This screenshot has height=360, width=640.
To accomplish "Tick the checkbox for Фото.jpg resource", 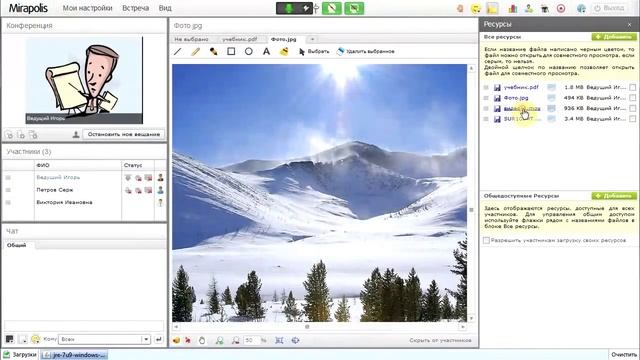I will click(x=632, y=98).
